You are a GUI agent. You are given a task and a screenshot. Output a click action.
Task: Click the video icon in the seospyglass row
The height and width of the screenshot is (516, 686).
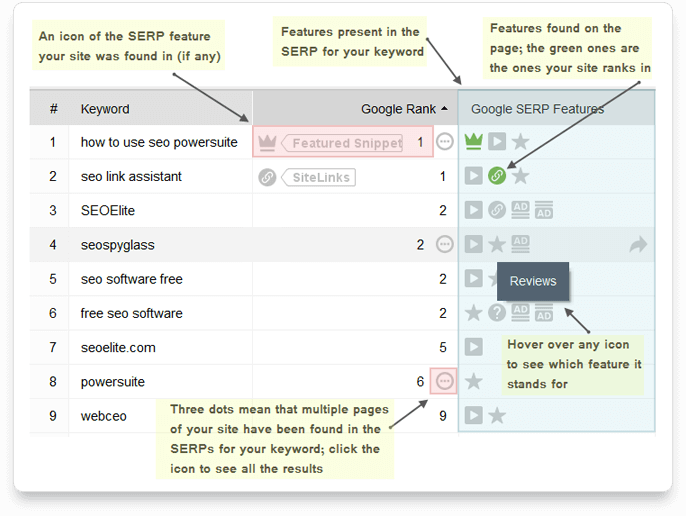[473, 244]
